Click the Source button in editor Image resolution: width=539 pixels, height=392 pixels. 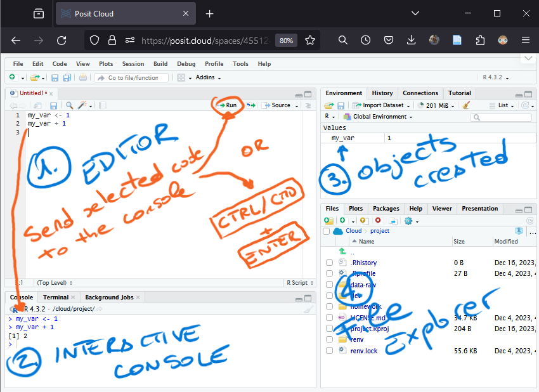point(280,105)
